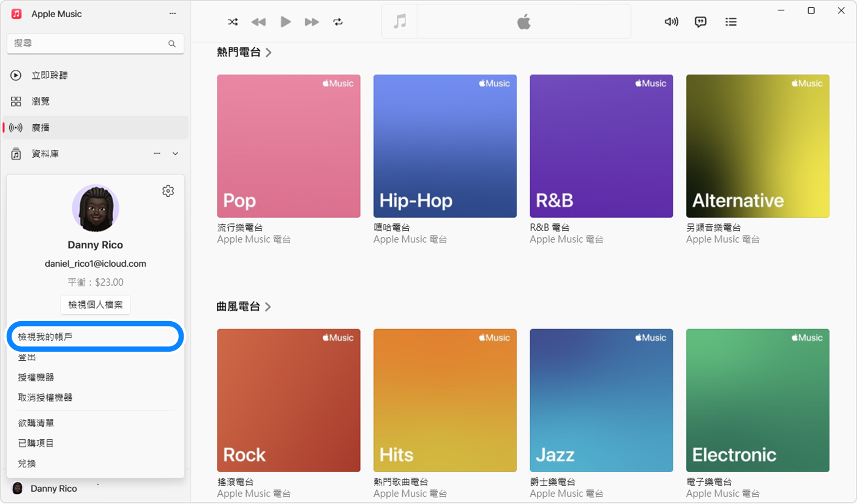The height and width of the screenshot is (504, 857).
Task: Open the volume control
Action: point(672,22)
